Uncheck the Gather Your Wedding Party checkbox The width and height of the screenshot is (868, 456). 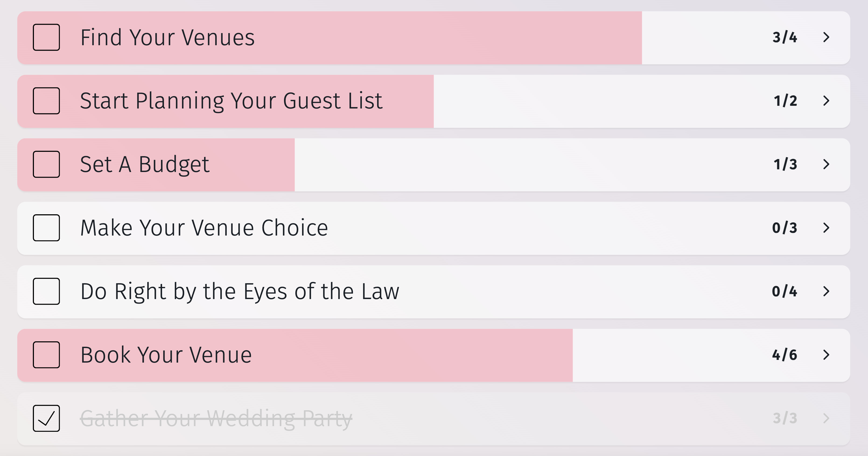[x=46, y=418]
